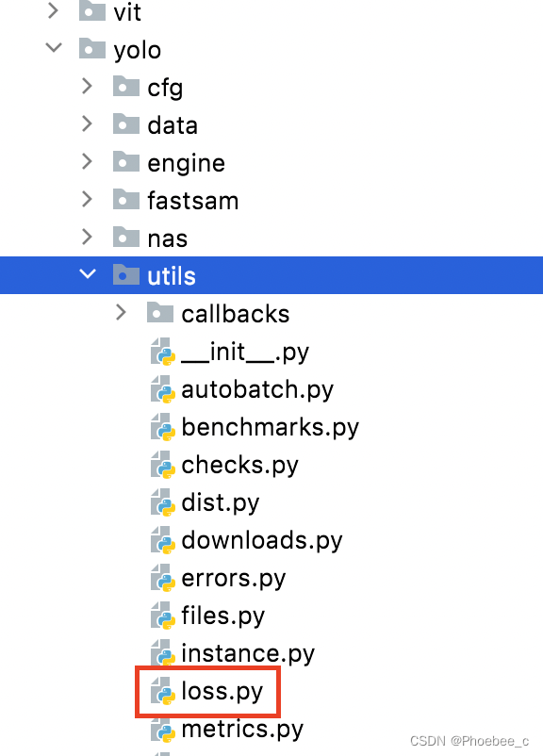Select the vit folder name
The width and height of the screenshot is (543, 756).
(127, 12)
